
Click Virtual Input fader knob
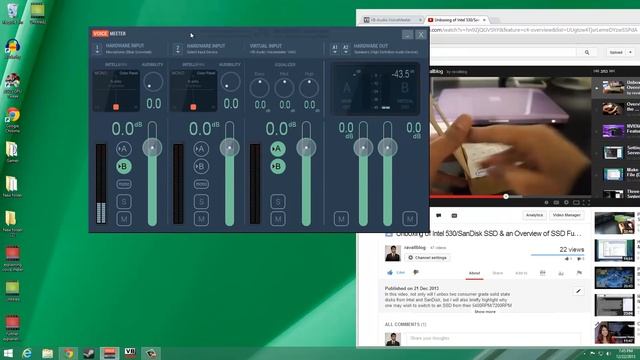306,147
